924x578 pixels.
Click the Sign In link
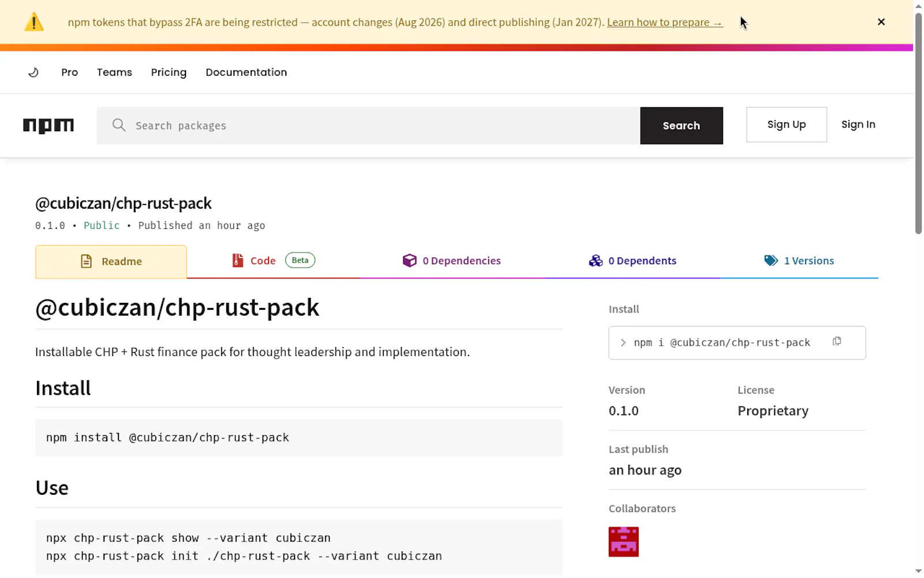click(858, 124)
